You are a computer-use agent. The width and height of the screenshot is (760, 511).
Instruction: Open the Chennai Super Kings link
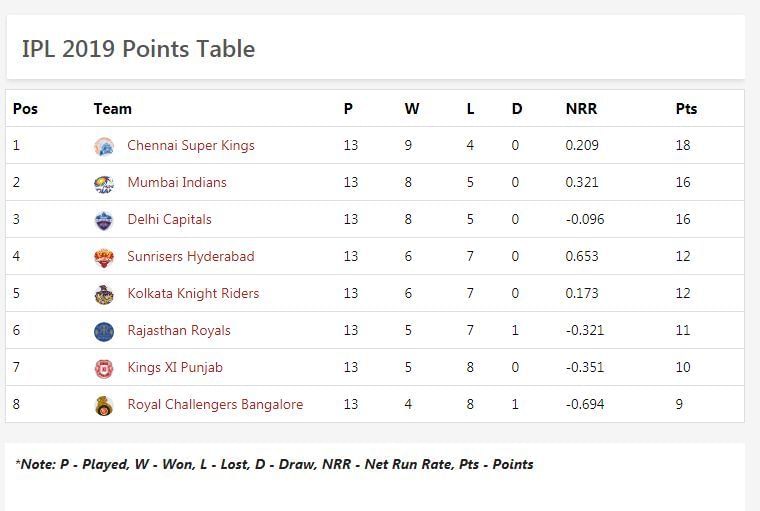[x=191, y=146]
